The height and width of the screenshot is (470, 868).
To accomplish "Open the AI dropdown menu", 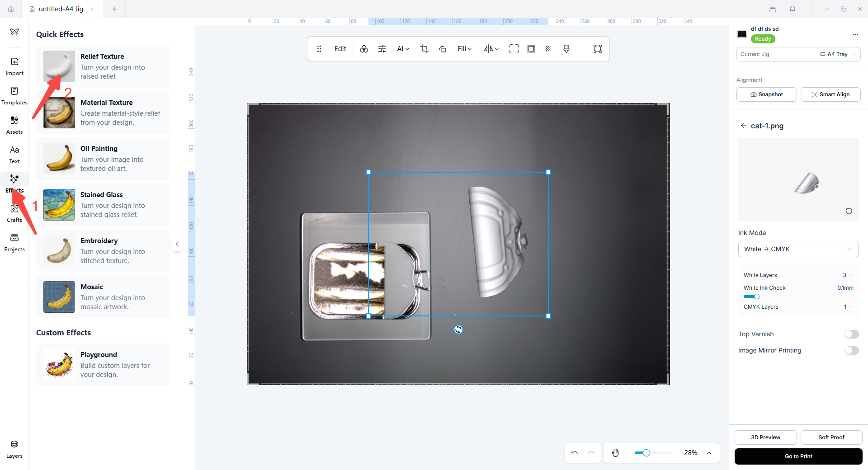I will pyautogui.click(x=403, y=49).
